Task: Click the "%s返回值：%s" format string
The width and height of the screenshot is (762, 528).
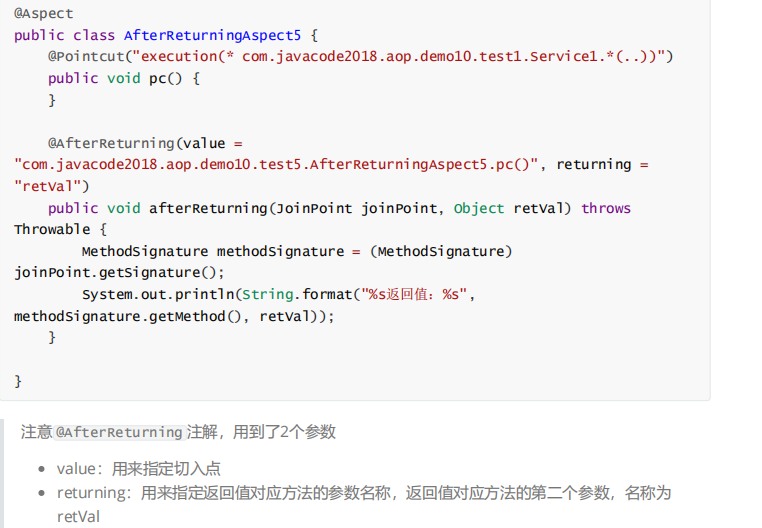Action: click(x=414, y=294)
